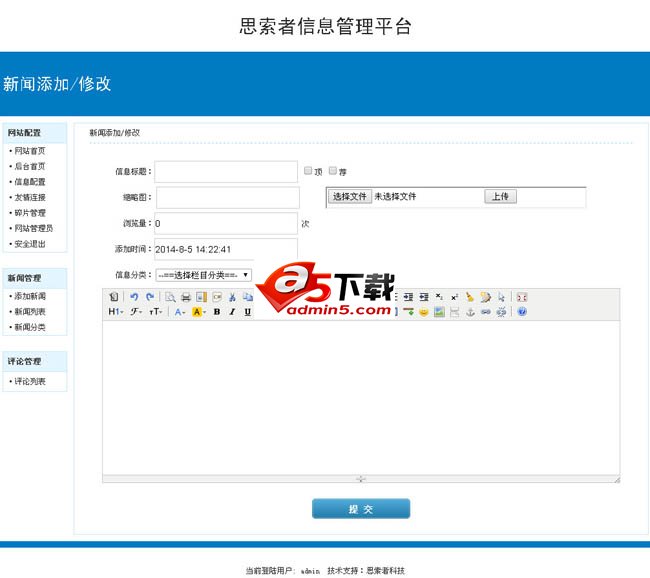Viewport: 650px width, 578px height.
Task: Open 网站管理员 menu item
Action: (x=33, y=228)
